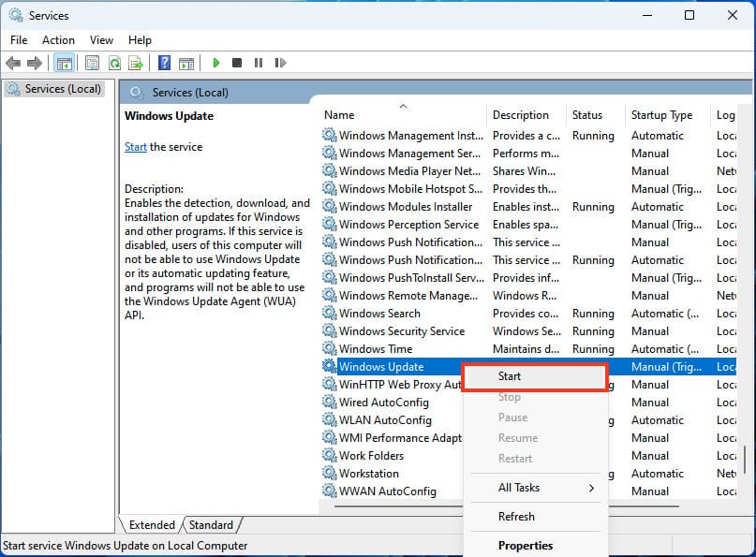Screen dimensions: 756x557
Task: Select Windows Media Player Net... service
Action: point(529,171)
